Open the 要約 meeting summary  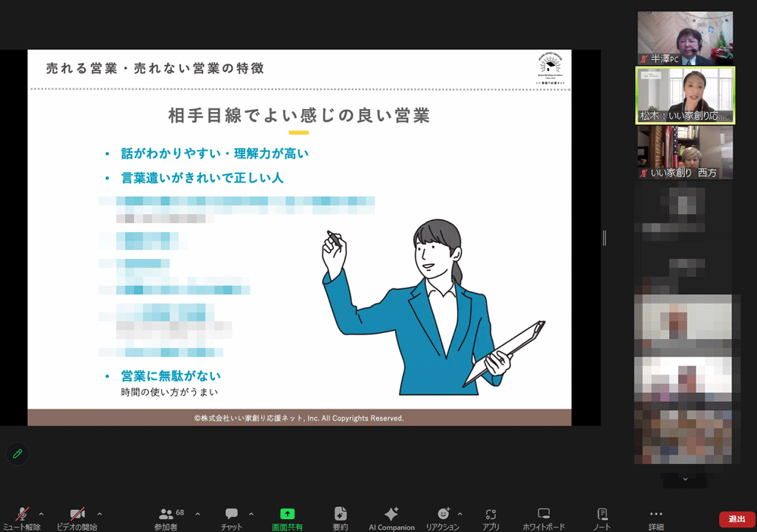tap(340, 515)
